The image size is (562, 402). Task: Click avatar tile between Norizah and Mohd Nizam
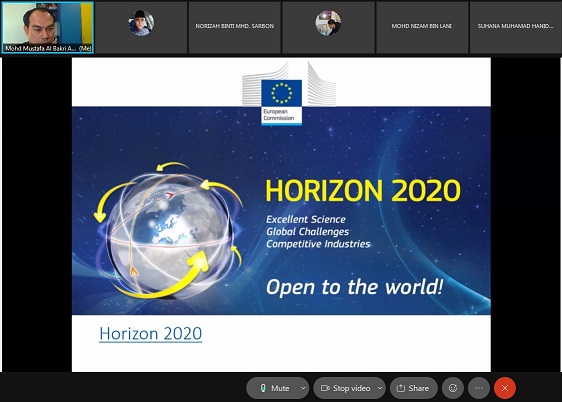[x=328, y=23]
